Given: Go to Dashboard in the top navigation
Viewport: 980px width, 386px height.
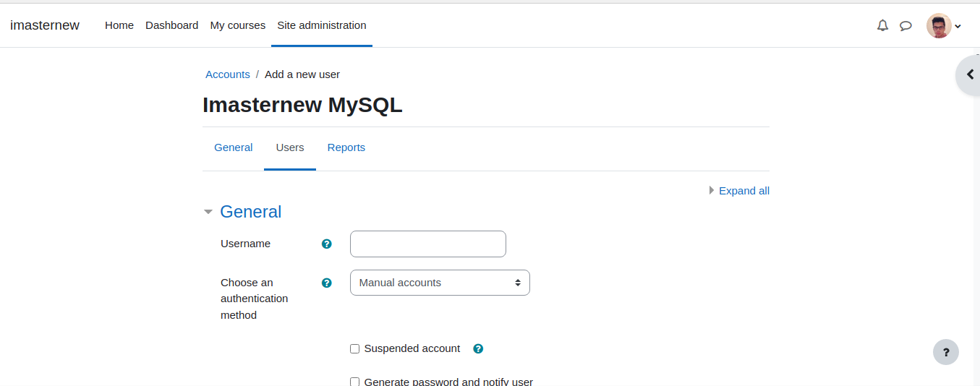Looking at the screenshot, I should [172, 25].
